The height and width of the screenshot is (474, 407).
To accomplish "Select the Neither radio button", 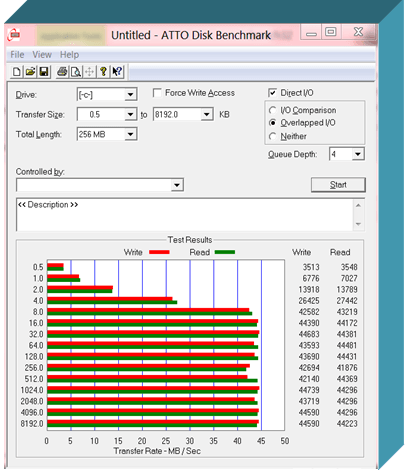I will coord(273,136).
